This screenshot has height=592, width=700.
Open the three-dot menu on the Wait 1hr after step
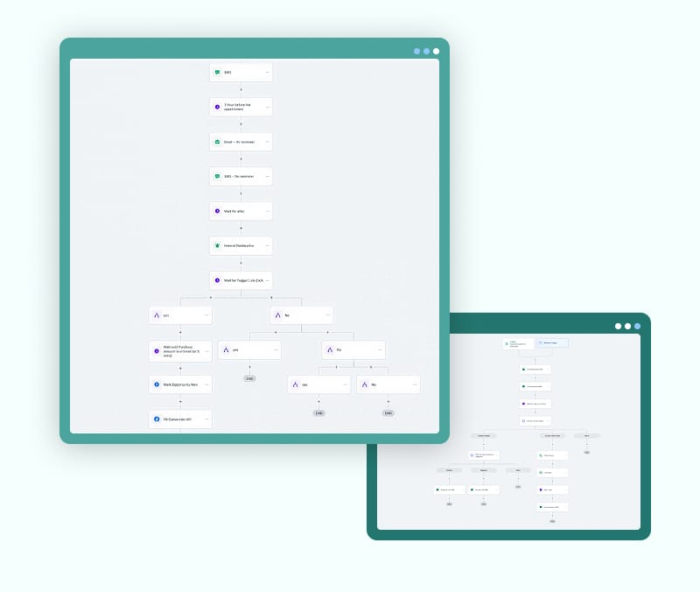tap(267, 211)
